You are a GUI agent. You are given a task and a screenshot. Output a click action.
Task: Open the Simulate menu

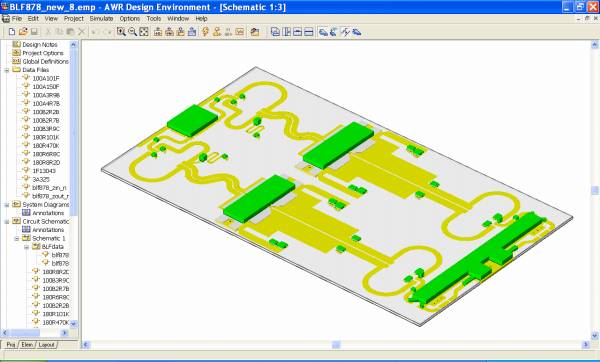pos(101,18)
